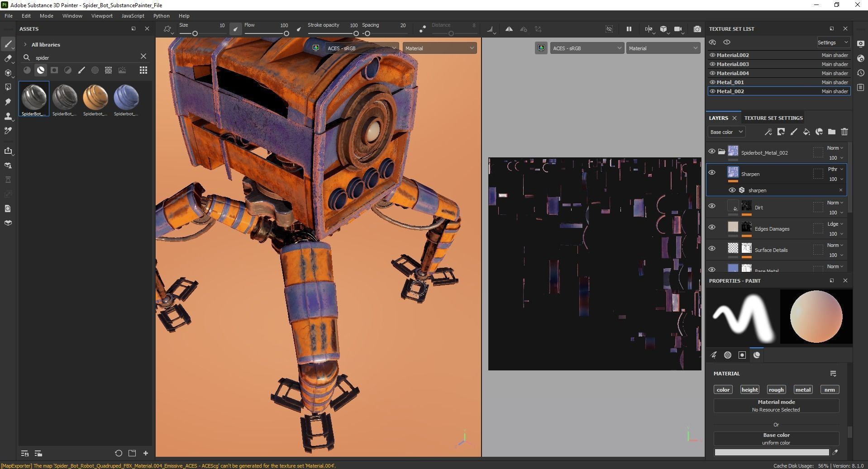
Task: Select the Paint brush tool in left toolbar
Action: point(8,44)
